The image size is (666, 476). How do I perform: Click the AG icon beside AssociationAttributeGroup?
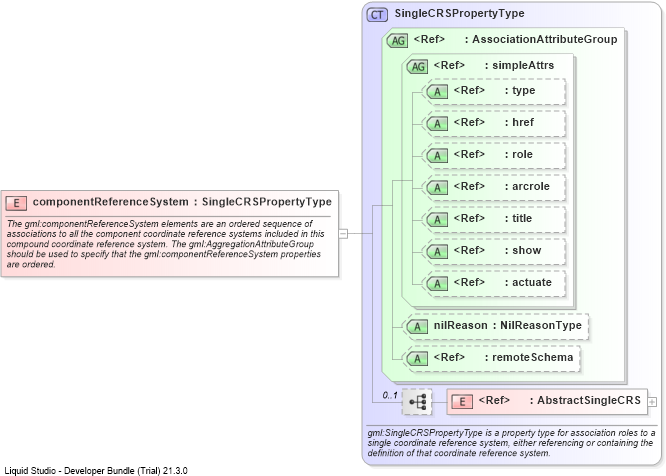click(398, 41)
